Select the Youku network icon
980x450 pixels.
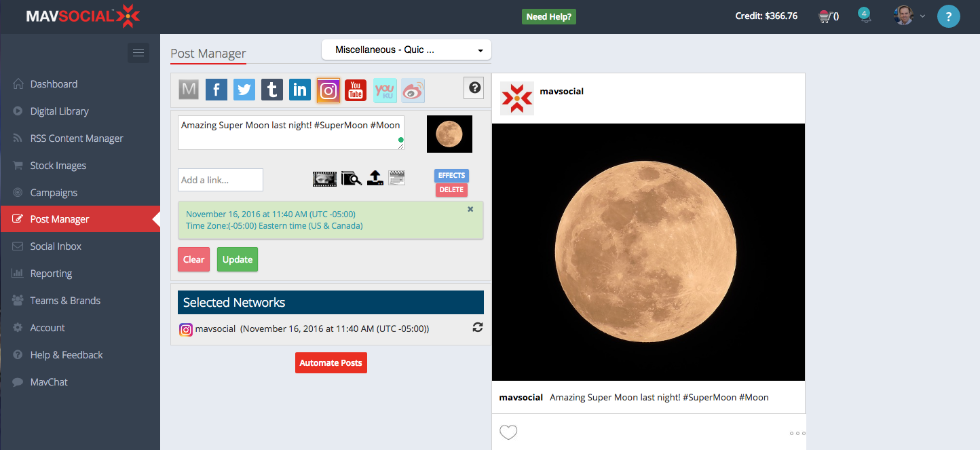[385, 90]
